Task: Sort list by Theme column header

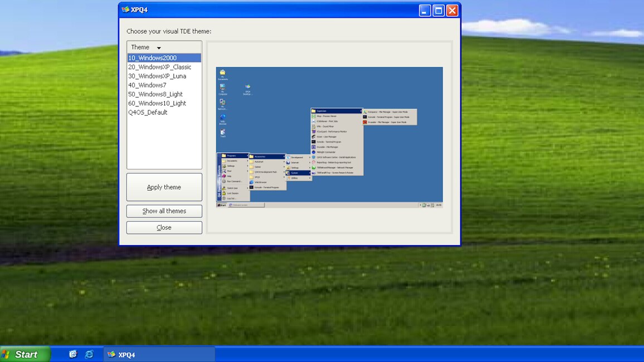Action: (164, 47)
